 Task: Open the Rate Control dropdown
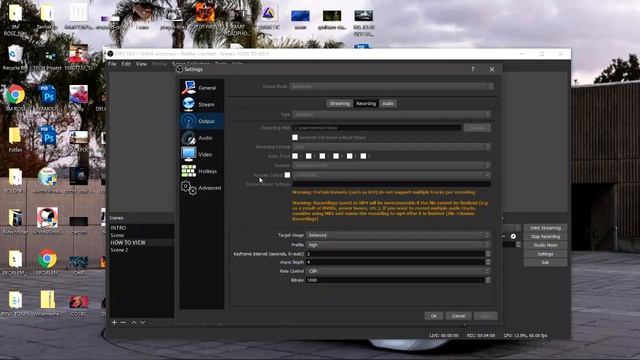pyautogui.click(x=398, y=271)
